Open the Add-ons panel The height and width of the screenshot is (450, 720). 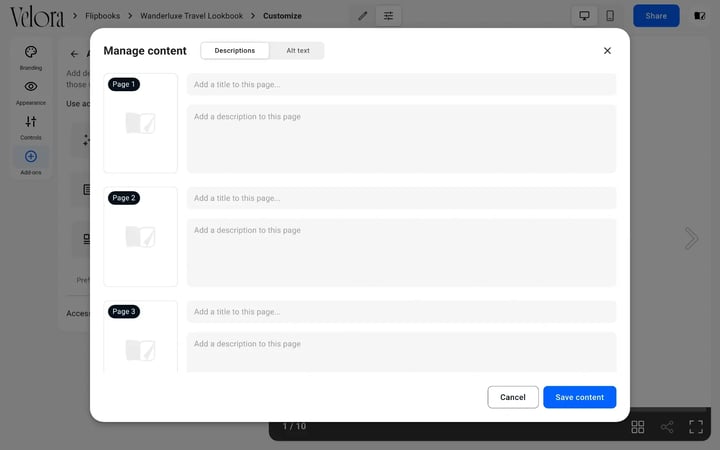[x=31, y=162]
